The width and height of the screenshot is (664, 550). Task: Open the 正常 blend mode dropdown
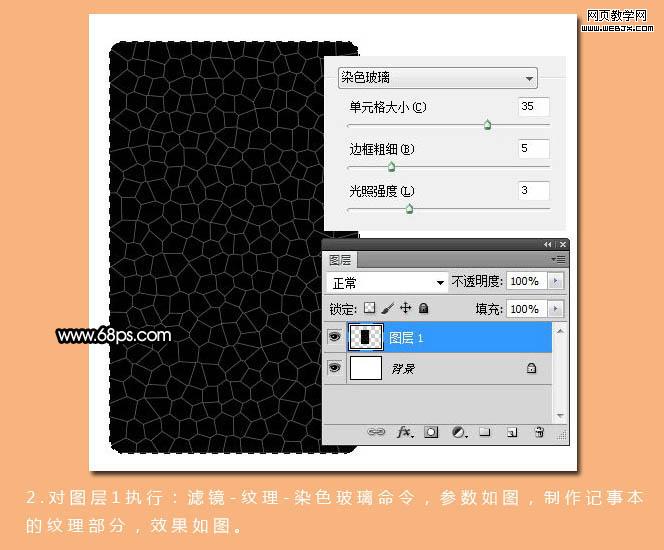click(386, 282)
